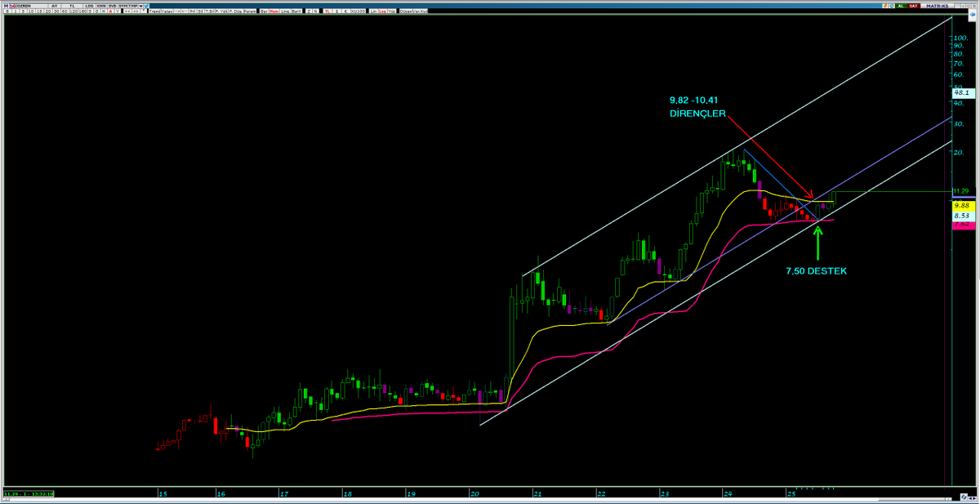
Task: Switch chart style to Line
Action: pos(285,11)
